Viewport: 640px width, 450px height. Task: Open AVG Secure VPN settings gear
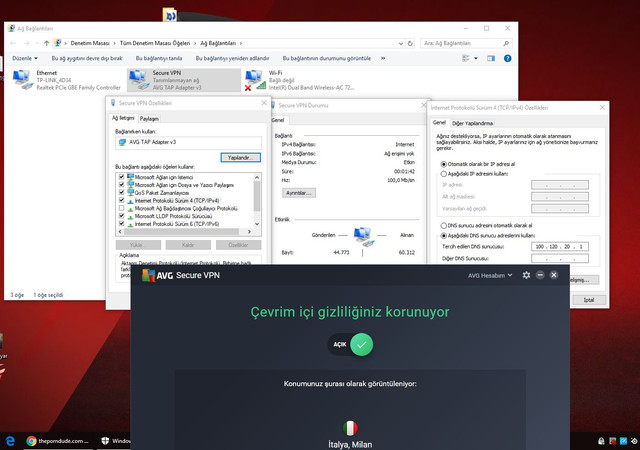[526, 275]
